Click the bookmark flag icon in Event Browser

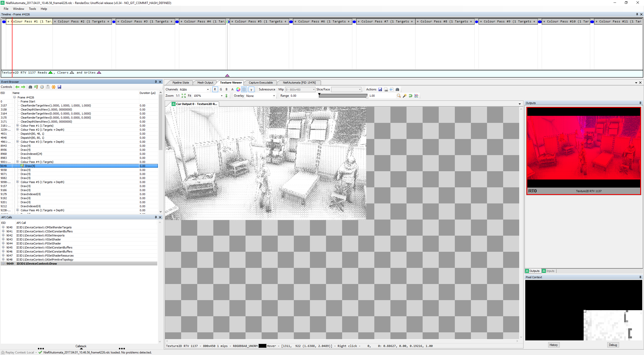(x=36, y=87)
